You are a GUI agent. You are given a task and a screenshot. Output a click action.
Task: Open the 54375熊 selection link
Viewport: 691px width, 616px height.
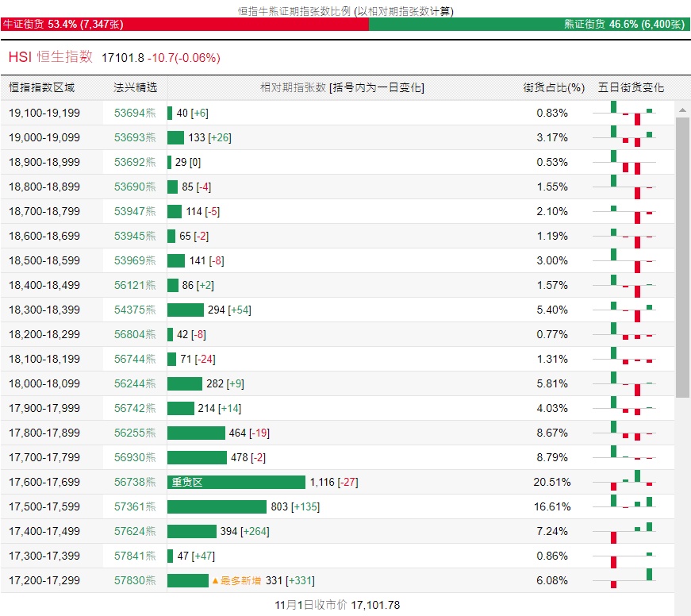click(x=135, y=310)
